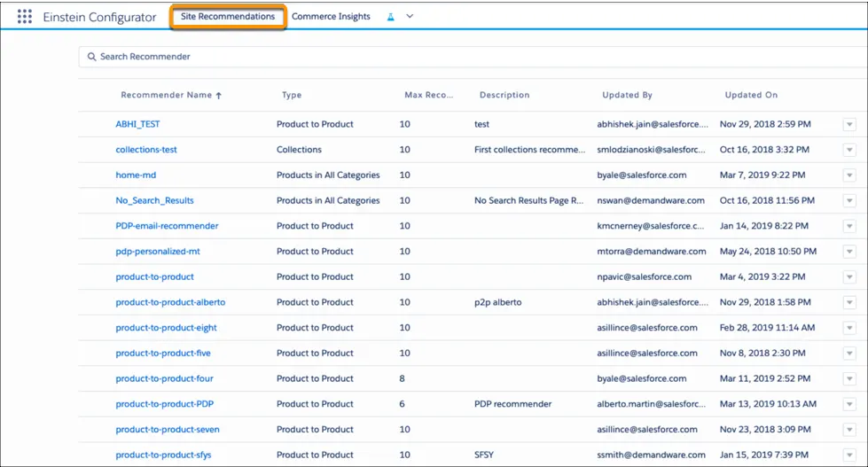Click the Description column header
This screenshot has height=467, width=868.
point(504,95)
